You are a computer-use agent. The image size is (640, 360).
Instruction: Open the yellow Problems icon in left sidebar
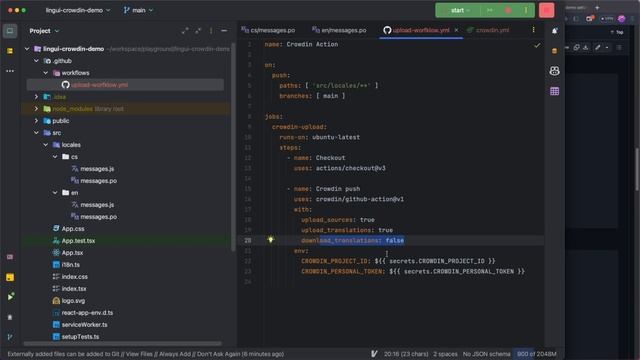coord(10,277)
